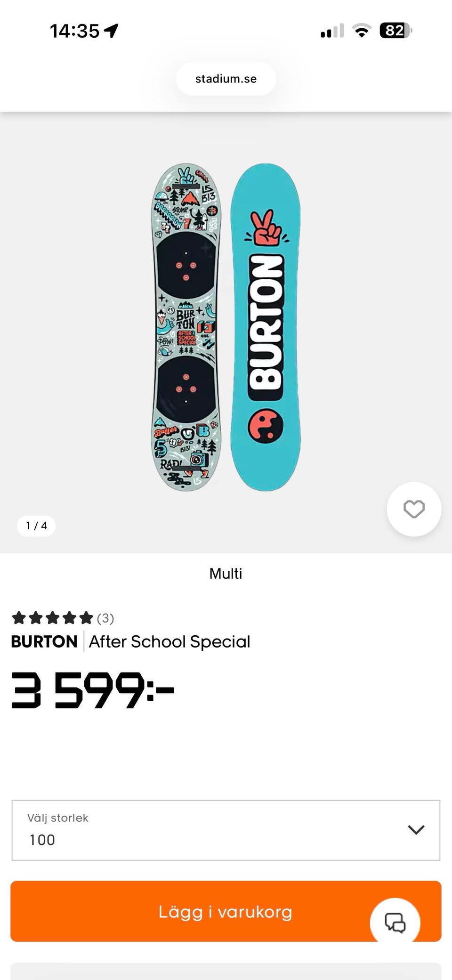Tap the After School Special product title
The height and width of the screenshot is (980, 452).
(169, 641)
